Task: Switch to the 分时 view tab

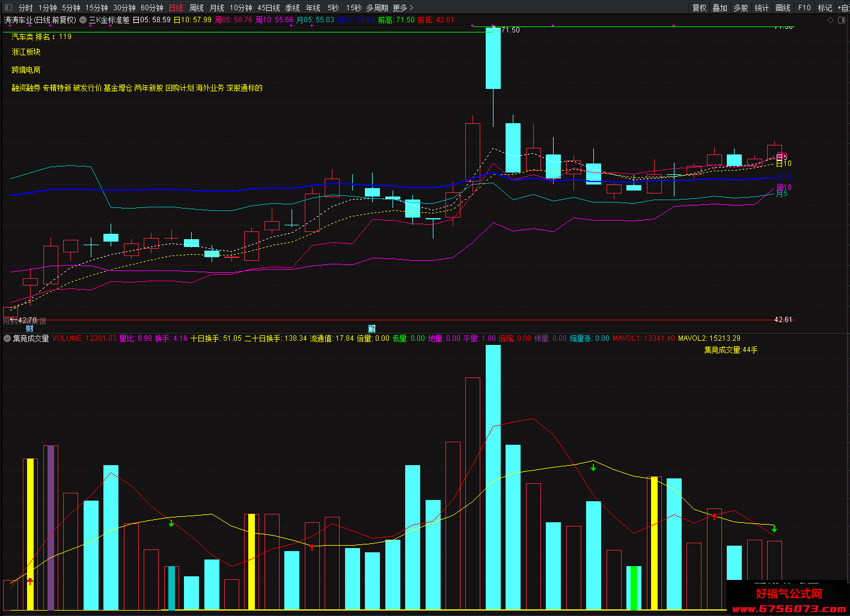Action: coord(26,8)
